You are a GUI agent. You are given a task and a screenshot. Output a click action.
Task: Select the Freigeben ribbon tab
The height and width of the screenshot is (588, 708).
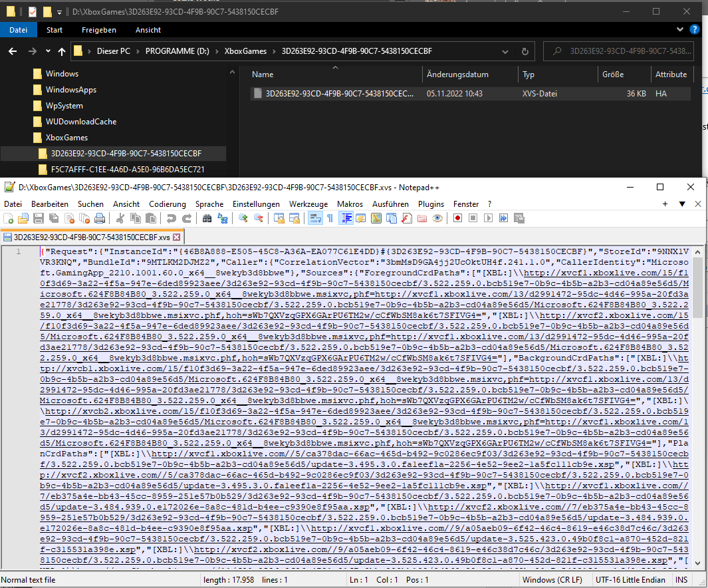tap(99, 30)
